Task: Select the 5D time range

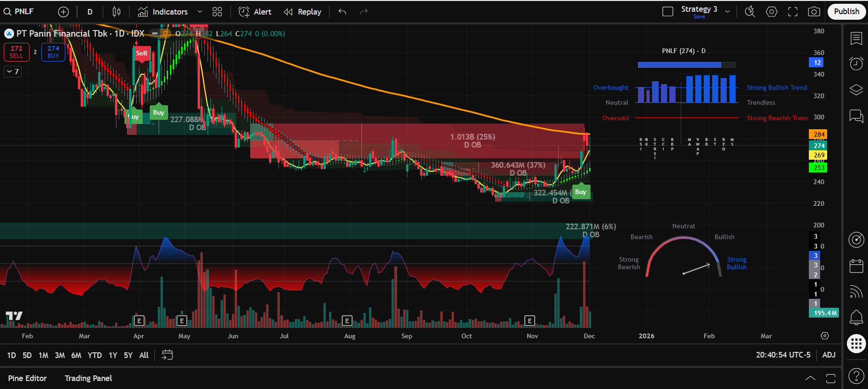Action: pyautogui.click(x=27, y=355)
